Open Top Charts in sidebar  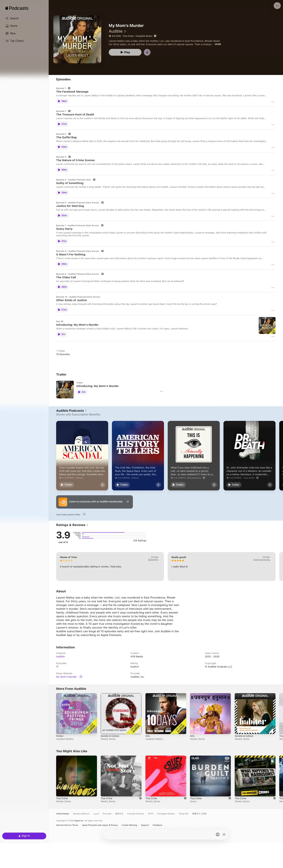click(14, 41)
